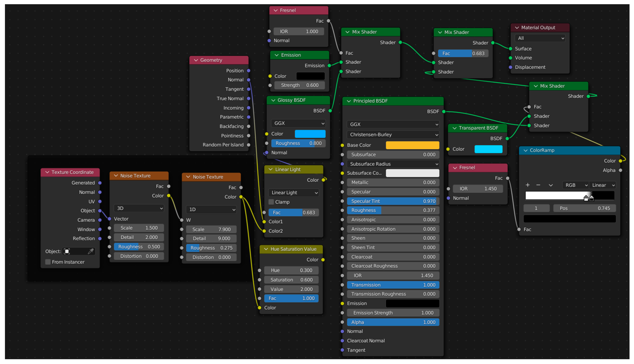Click the Emission Strength 0.600 field
This screenshot has height=364, width=634.
click(x=300, y=85)
